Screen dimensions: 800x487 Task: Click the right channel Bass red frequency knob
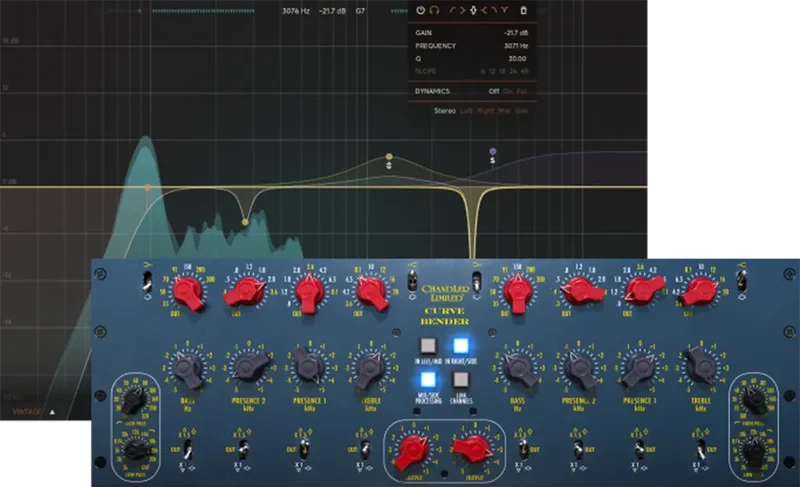[518, 293]
